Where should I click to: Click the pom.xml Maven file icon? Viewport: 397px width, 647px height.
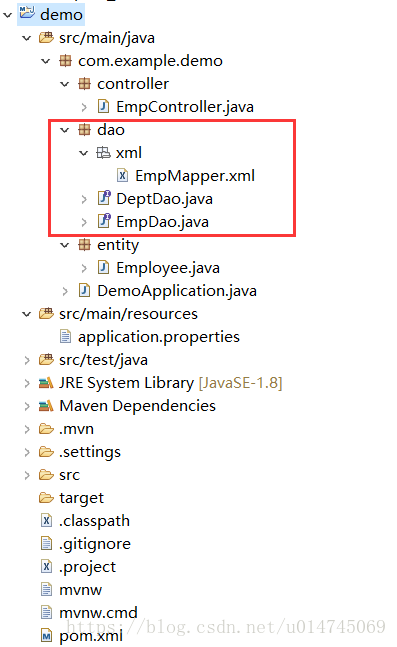(x=47, y=635)
